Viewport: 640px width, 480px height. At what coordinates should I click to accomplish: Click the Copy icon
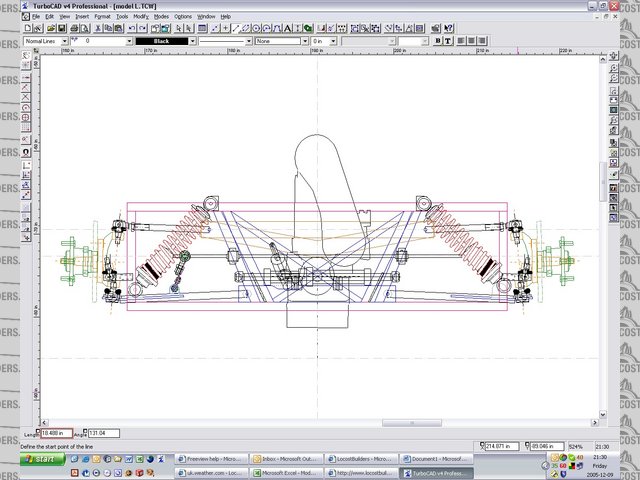coord(108,28)
